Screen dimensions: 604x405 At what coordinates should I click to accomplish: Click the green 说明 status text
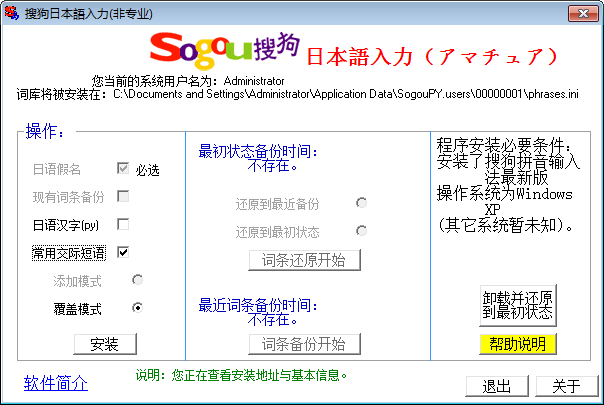pyautogui.click(x=241, y=375)
